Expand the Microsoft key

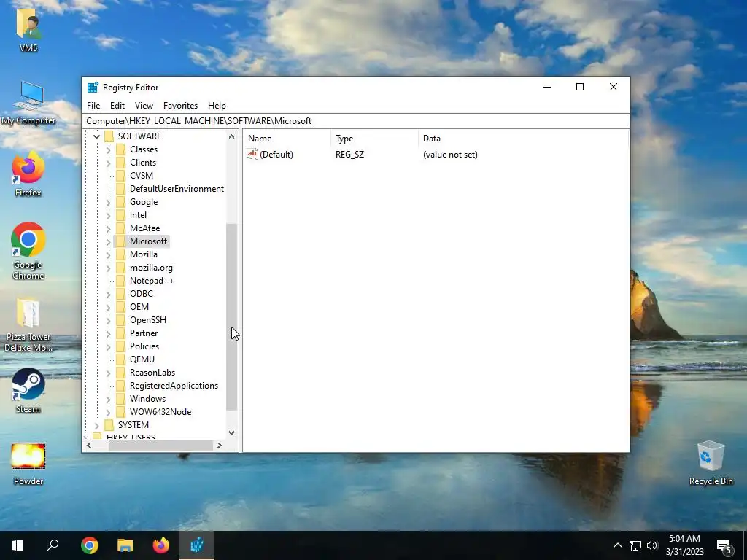[108, 241]
